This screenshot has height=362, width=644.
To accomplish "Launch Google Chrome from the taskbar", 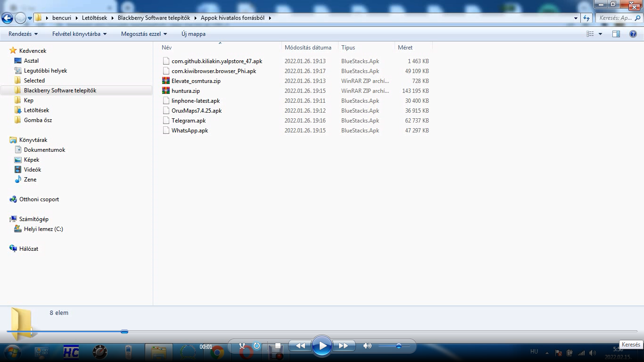I will 217,352.
